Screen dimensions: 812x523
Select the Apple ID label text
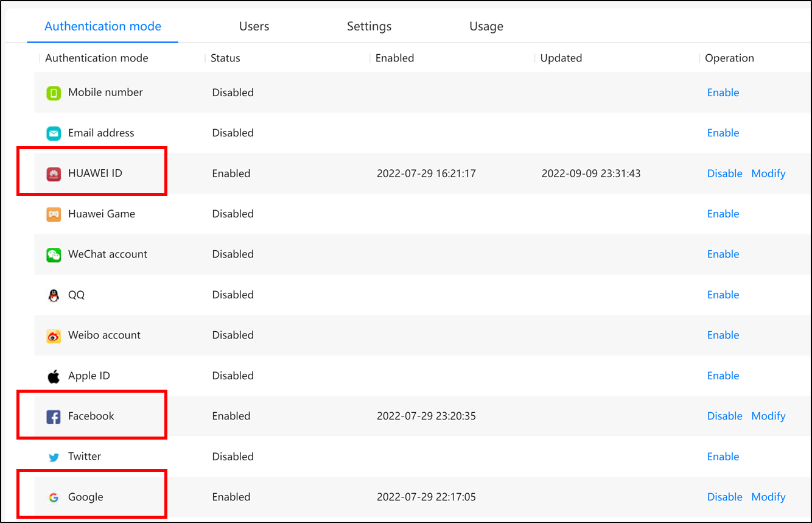point(89,376)
